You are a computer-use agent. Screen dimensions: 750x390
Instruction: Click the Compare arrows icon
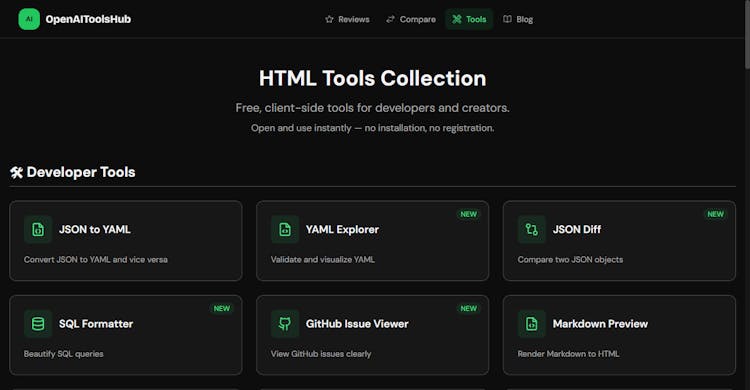[390, 19]
